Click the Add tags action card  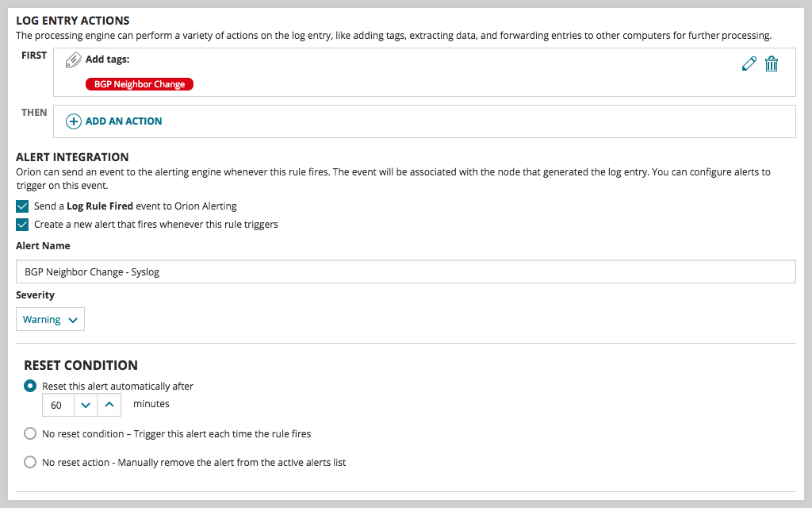tap(396, 71)
